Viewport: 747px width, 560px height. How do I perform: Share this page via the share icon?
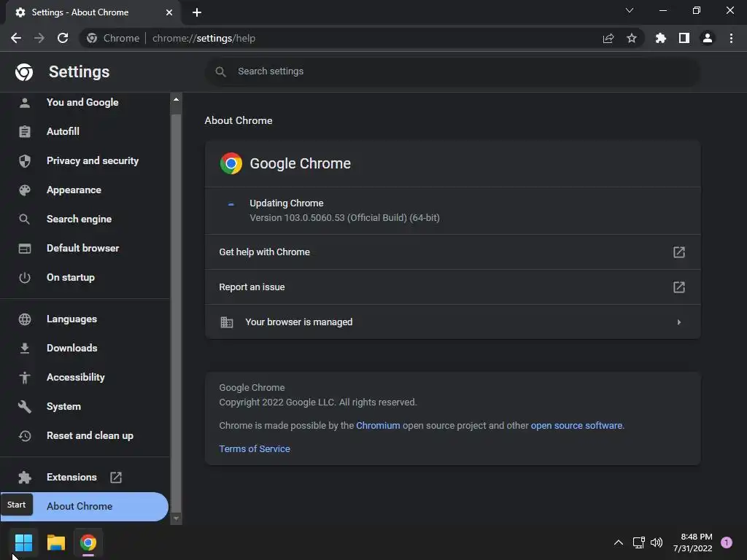click(608, 38)
